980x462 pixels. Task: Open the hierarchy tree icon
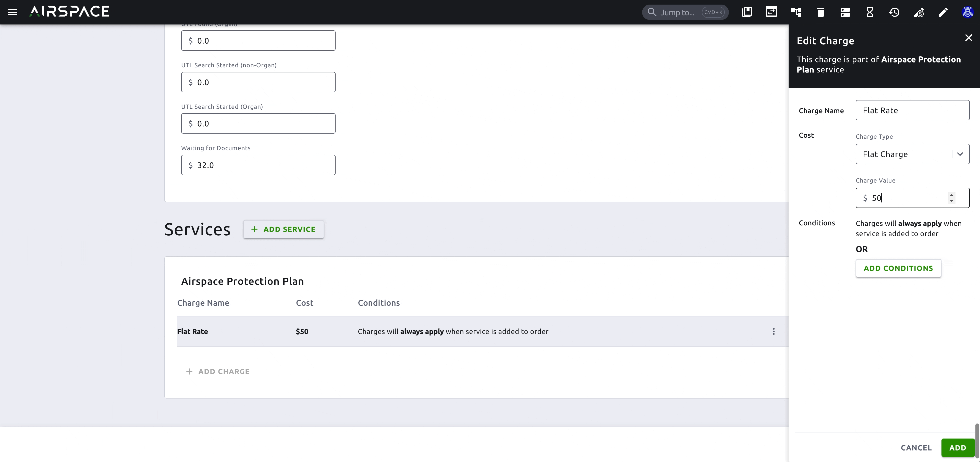pos(796,12)
